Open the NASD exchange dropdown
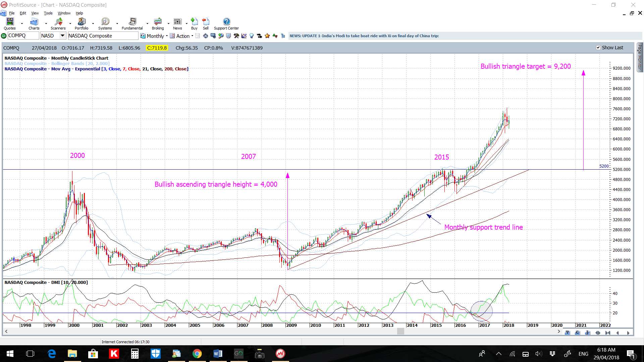Image resolution: width=644 pixels, height=362 pixels. [62, 36]
